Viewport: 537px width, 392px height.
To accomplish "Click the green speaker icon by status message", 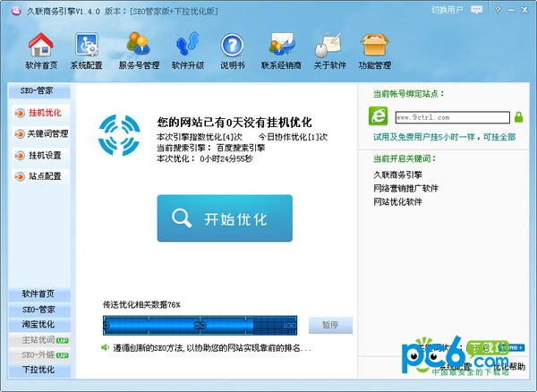I will click(105, 348).
